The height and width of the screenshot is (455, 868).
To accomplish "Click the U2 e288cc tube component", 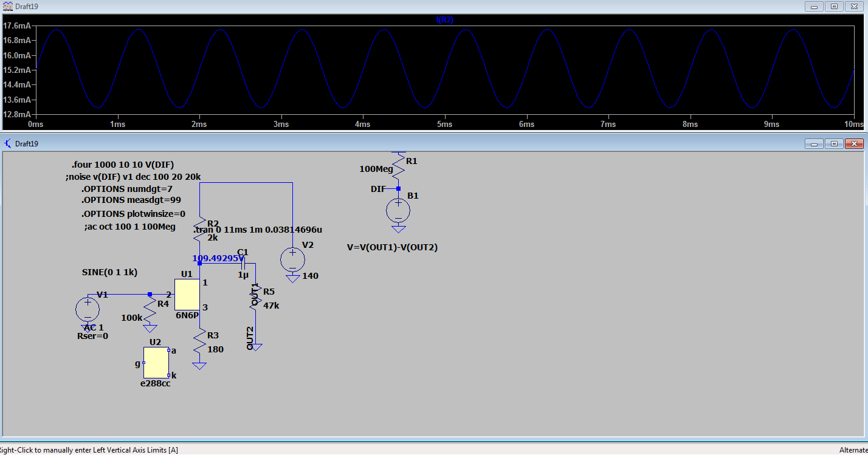I will point(156,363).
